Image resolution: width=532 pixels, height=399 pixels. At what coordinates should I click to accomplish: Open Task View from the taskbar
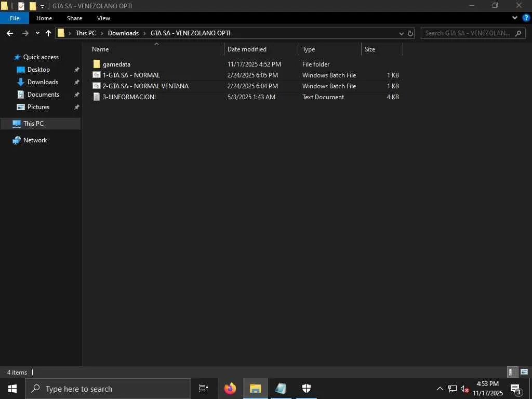(x=204, y=389)
